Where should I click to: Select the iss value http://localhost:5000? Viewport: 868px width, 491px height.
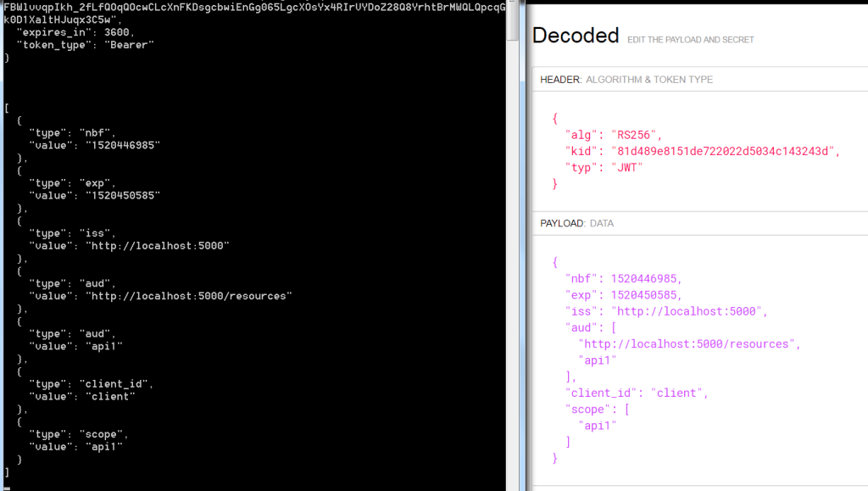[687, 311]
